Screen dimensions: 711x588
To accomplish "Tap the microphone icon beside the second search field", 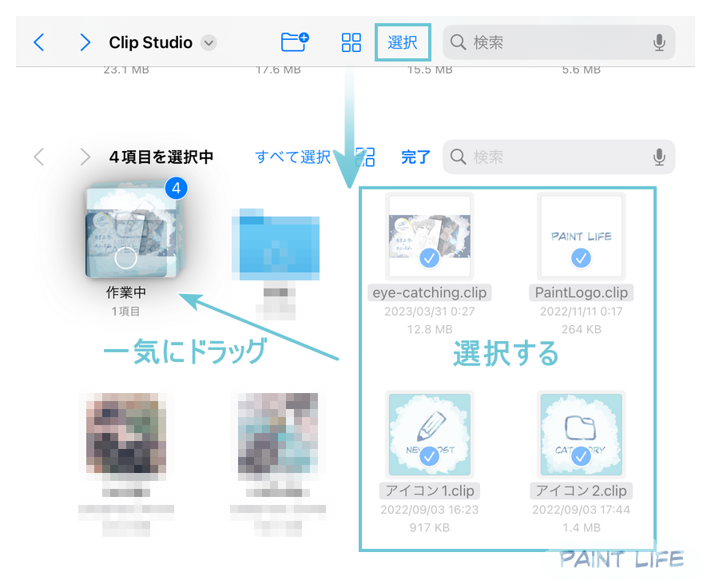I will (660, 157).
